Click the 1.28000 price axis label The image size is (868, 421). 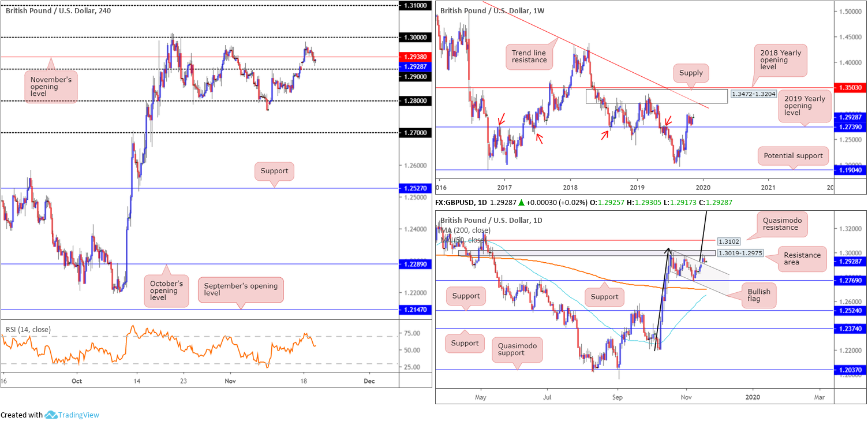(x=415, y=101)
